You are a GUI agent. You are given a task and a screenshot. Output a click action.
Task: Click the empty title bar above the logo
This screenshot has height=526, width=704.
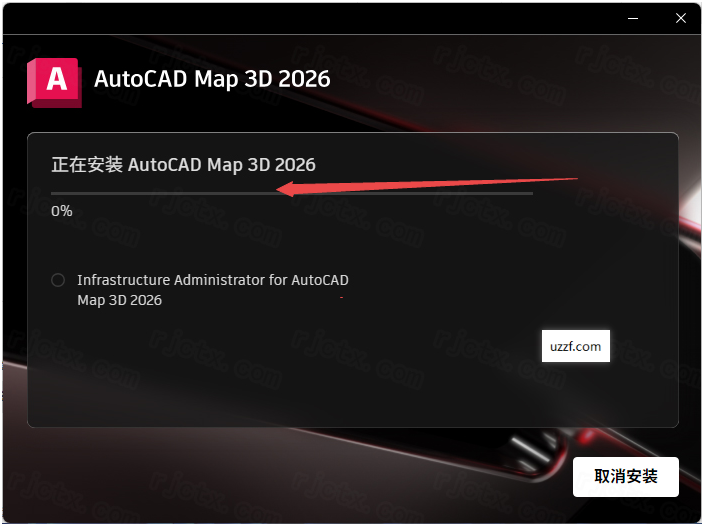pos(300,19)
